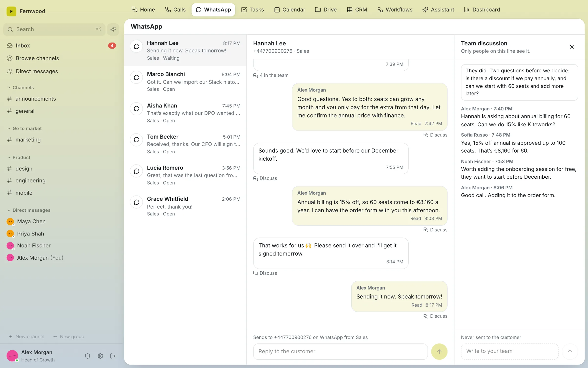The width and height of the screenshot is (588, 368).
Task: Click Maya Chen's avatar in direct messages
Action: [x=10, y=222]
